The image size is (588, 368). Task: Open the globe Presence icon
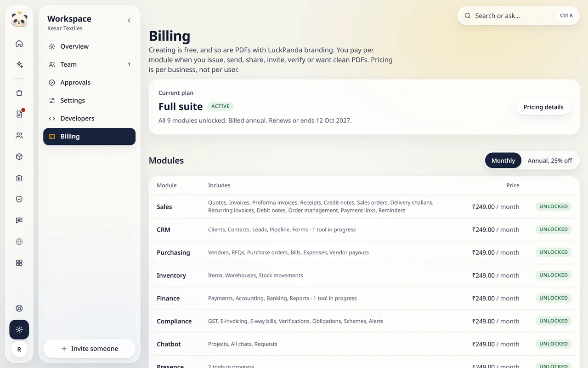[x=19, y=241]
